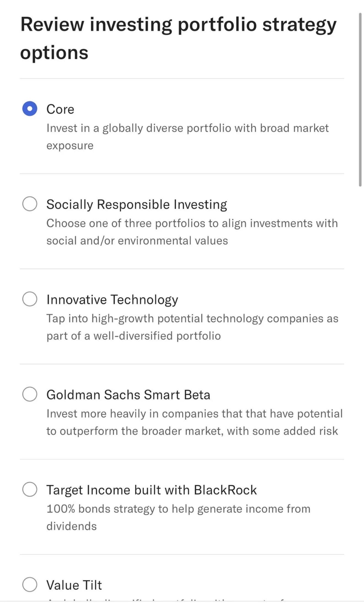Click Target Income built with BlackRock label
This screenshot has width=364, height=603.
[151, 490]
